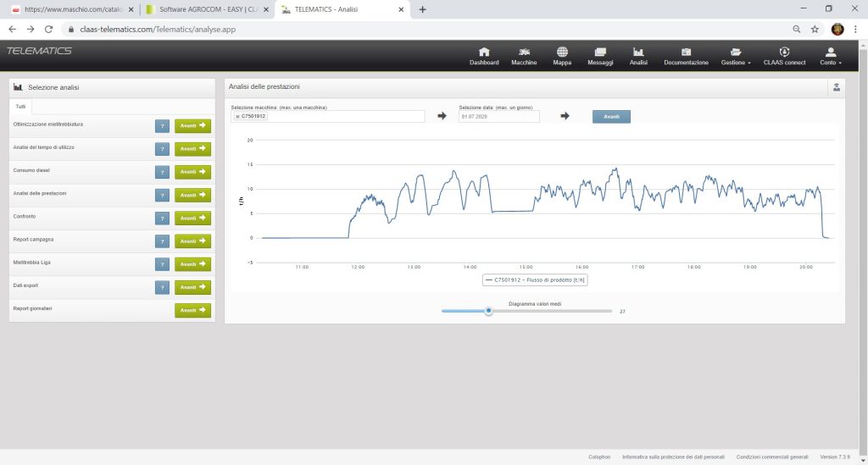Open Condizioni commerciali generali link

(772, 457)
